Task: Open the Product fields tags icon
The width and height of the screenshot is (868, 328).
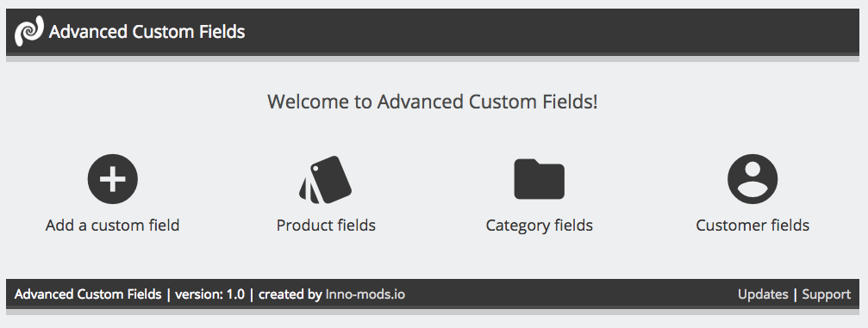Action: coord(326,180)
